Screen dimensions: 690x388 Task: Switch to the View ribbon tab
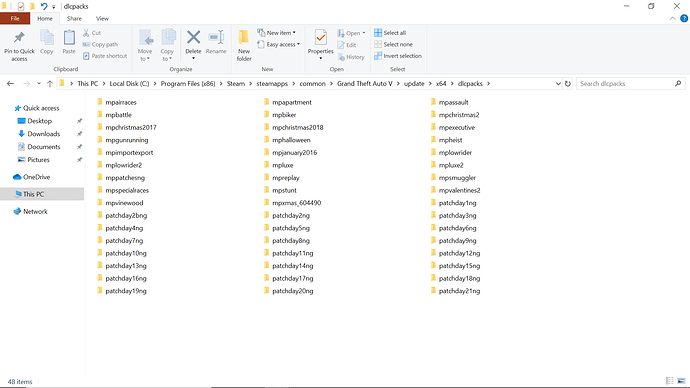click(102, 18)
